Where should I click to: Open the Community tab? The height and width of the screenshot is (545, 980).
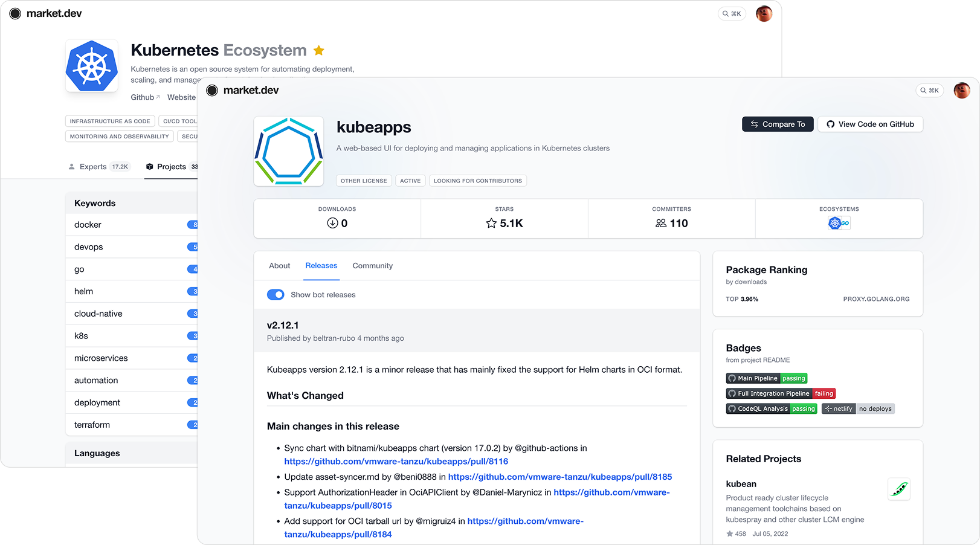point(373,266)
